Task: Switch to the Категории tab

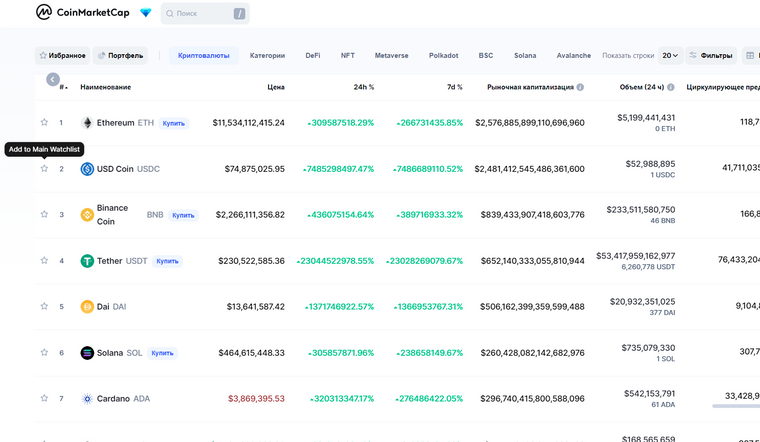Action: (x=267, y=55)
